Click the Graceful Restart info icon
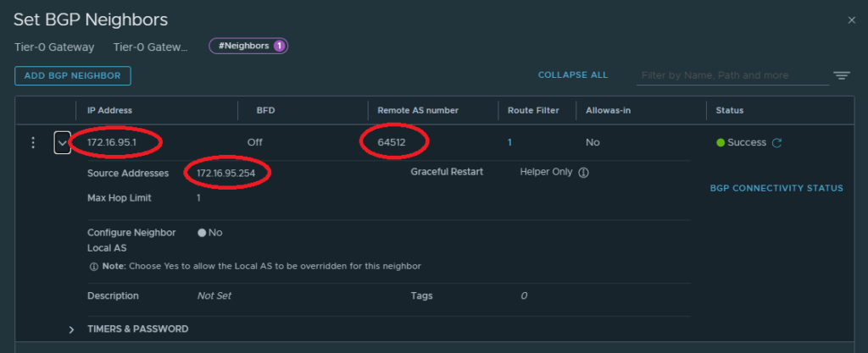The image size is (868, 353). click(x=583, y=172)
